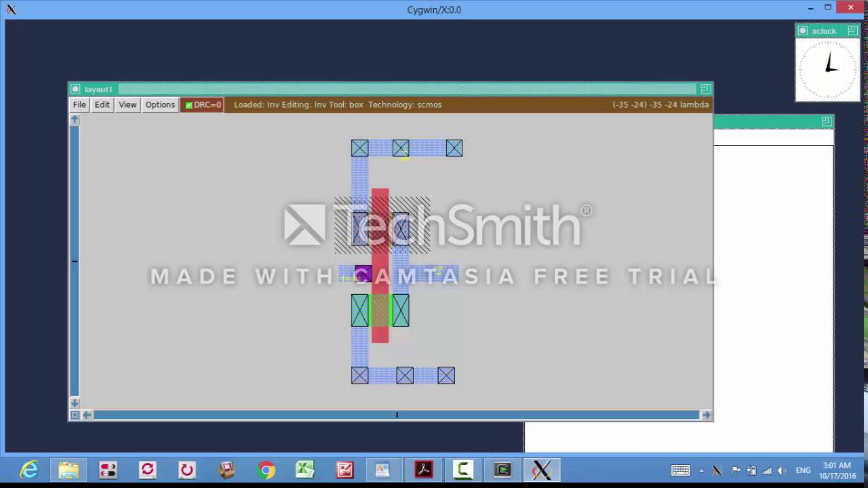The width and height of the screenshot is (868, 488).
Task: Select the top-left contact in the layout
Action: coord(359,148)
